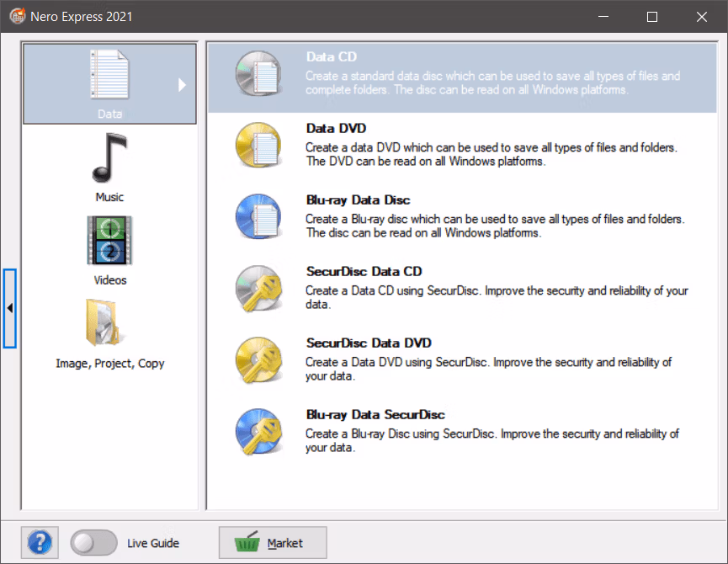Click the Nero Express app icon in title bar

(x=18, y=16)
